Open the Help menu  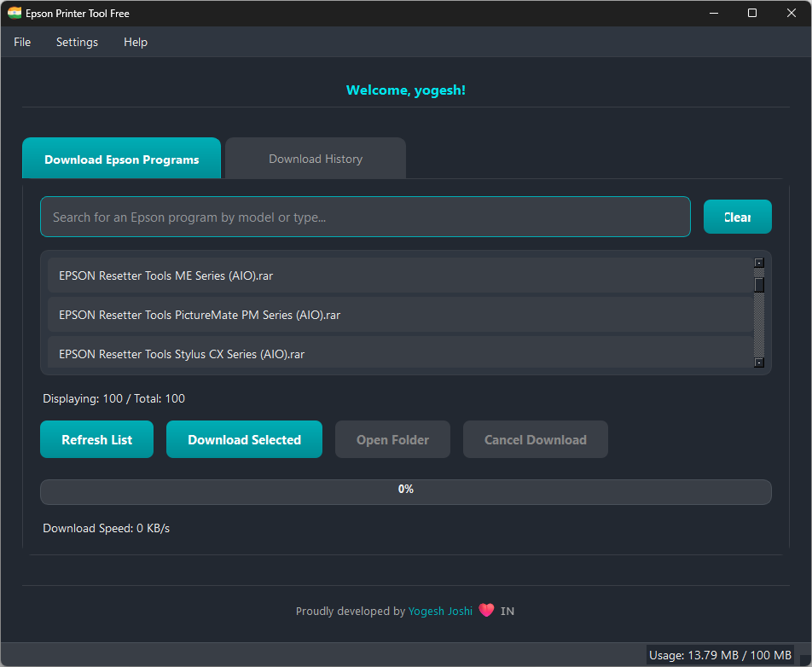(x=136, y=42)
